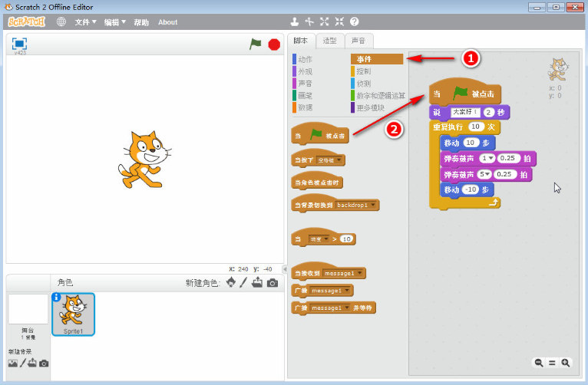Click the cat sprite on the stage

tap(144, 160)
